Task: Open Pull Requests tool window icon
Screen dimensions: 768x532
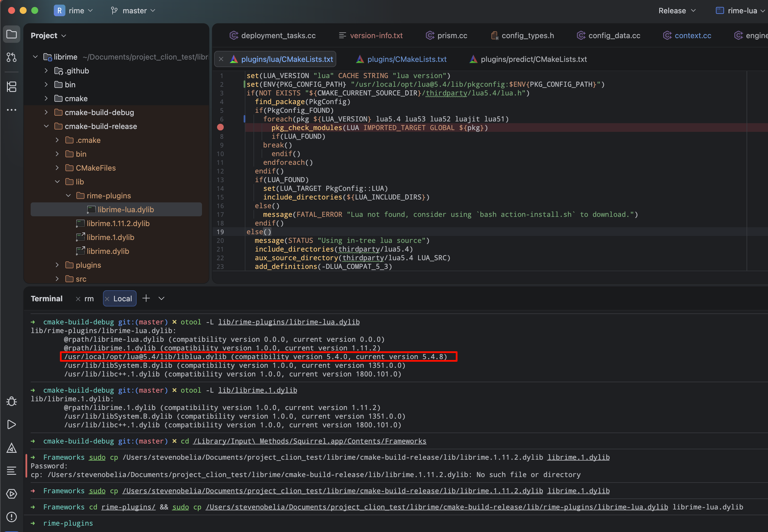Action: pos(12,57)
